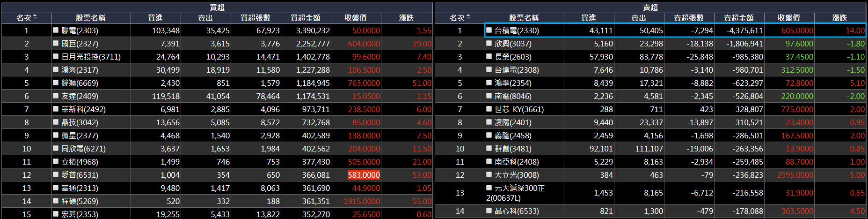Click 買超 table 股票名稱 header

pyautogui.click(x=91, y=18)
